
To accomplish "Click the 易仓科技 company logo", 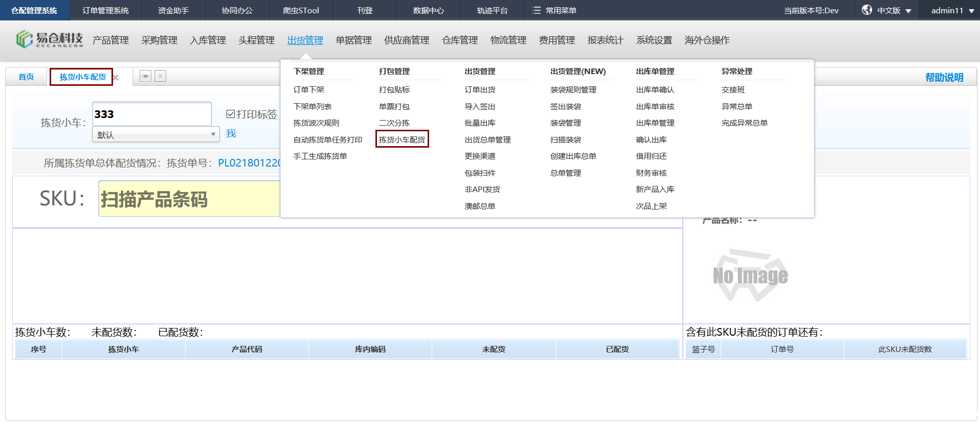I will [49, 39].
